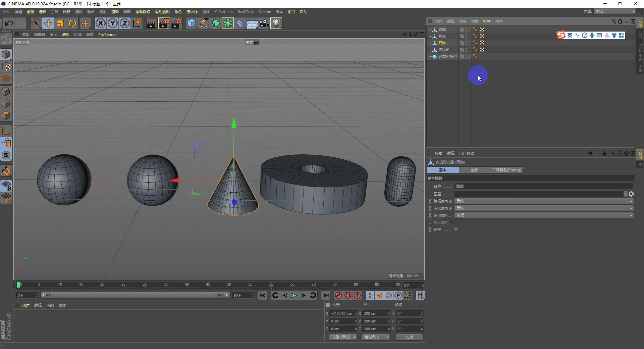Open the 对象(相对) dropdown in coordinates panel
This screenshot has height=349, width=644.
(343, 337)
